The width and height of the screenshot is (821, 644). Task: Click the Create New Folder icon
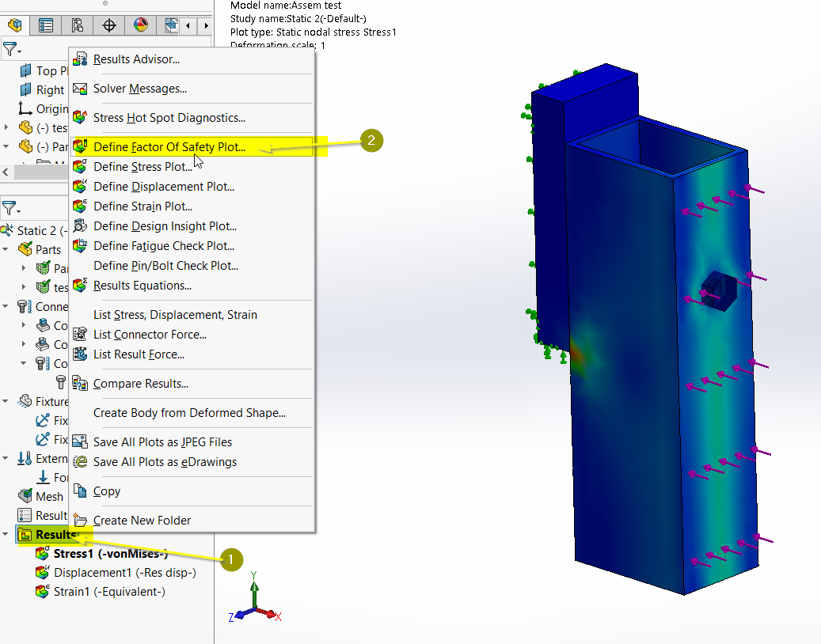(x=80, y=520)
